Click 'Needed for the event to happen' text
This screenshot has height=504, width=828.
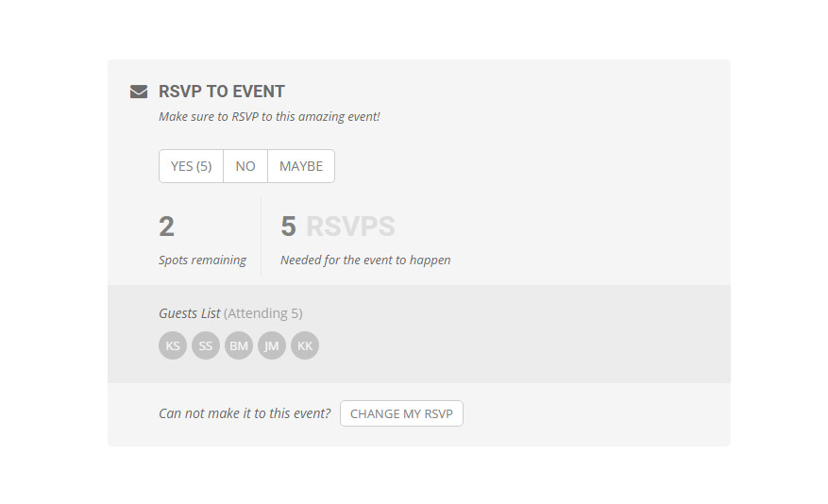365,260
